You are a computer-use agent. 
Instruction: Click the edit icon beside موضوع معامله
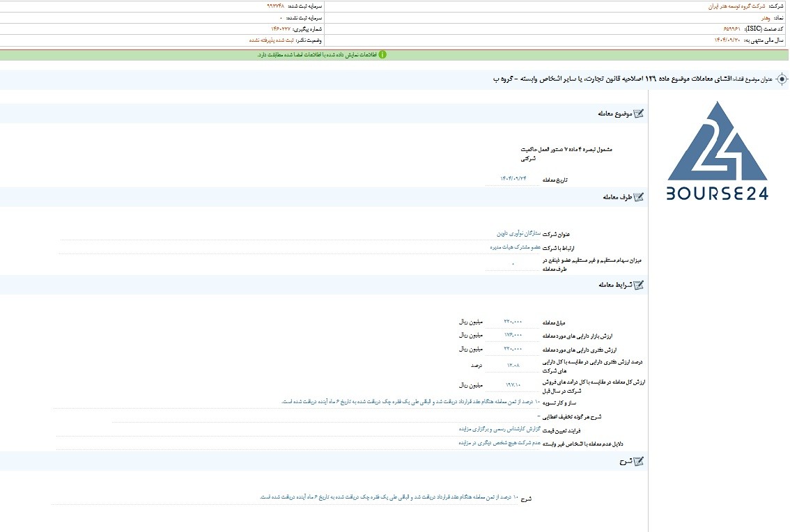click(638, 114)
